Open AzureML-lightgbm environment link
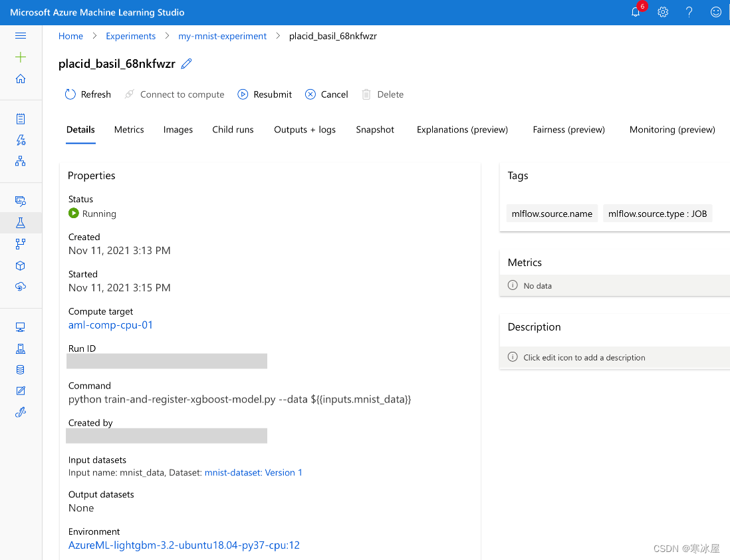 pyautogui.click(x=184, y=545)
